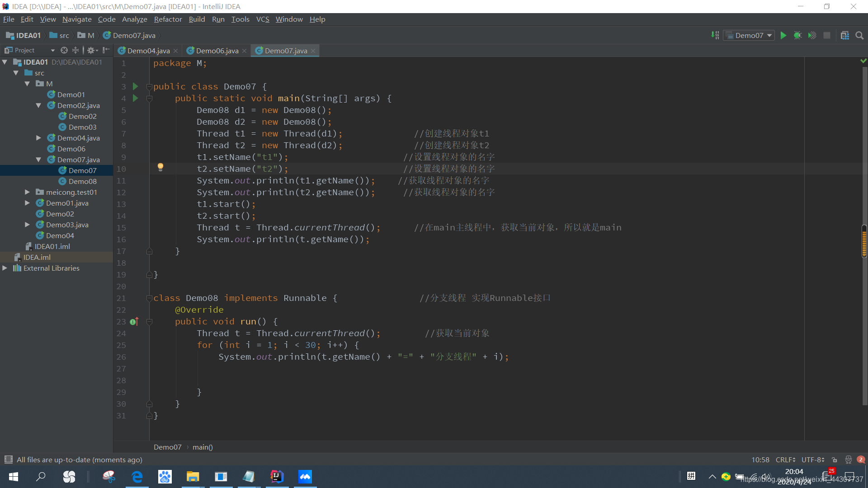Fold the main method at line 4
Screen dimensions: 868x488
click(x=149, y=98)
